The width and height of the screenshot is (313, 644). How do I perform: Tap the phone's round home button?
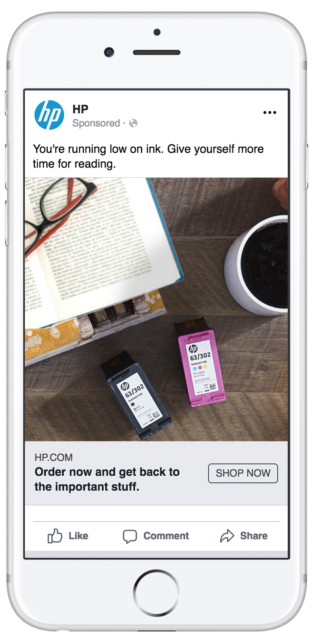point(156,593)
